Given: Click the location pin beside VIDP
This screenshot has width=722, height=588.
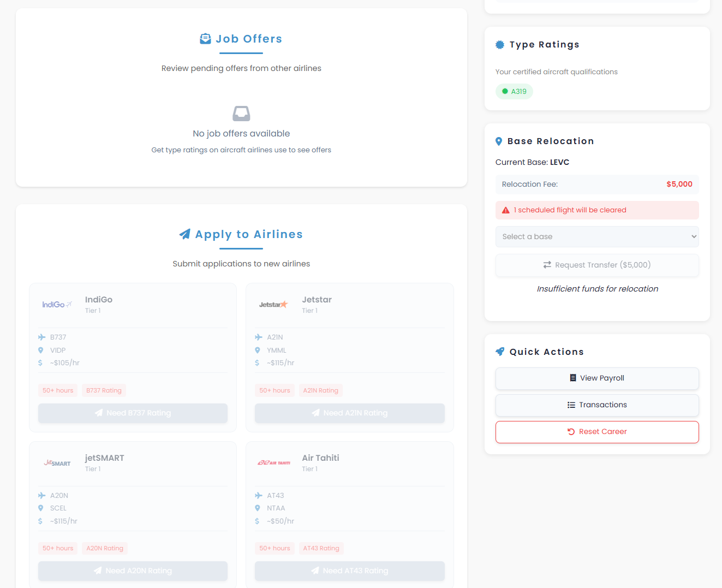Looking at the screenshot, I should click(x=40, y=351).
